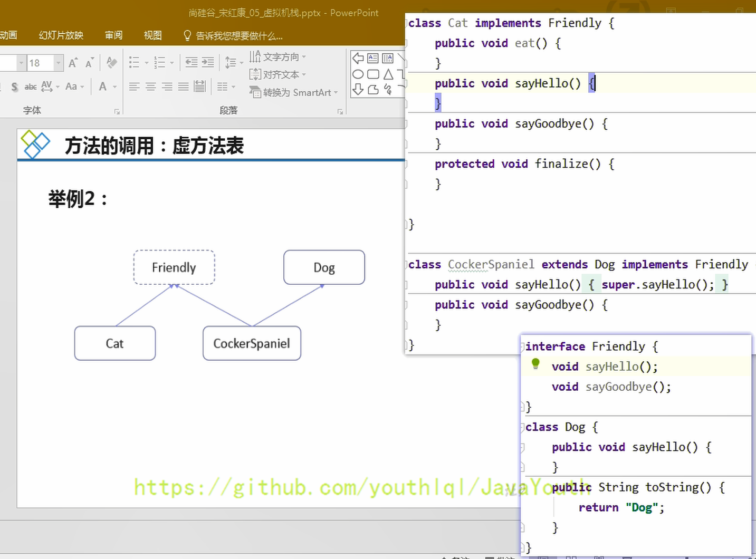Justify the paragraph text
Image resolution: width=756 pixels, height=559 pixels.
[x=183, y=86]
